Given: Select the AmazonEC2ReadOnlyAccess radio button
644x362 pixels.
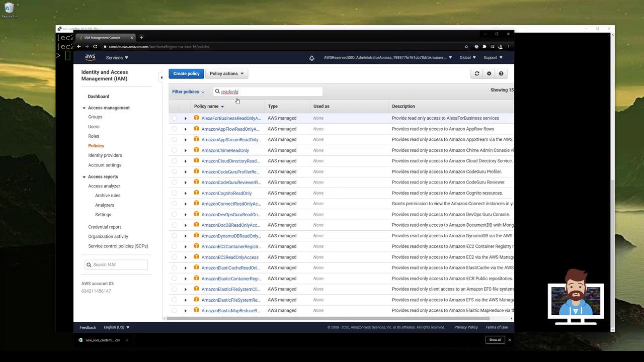Looking at the screenshot, I should click(x=174, y=257).
